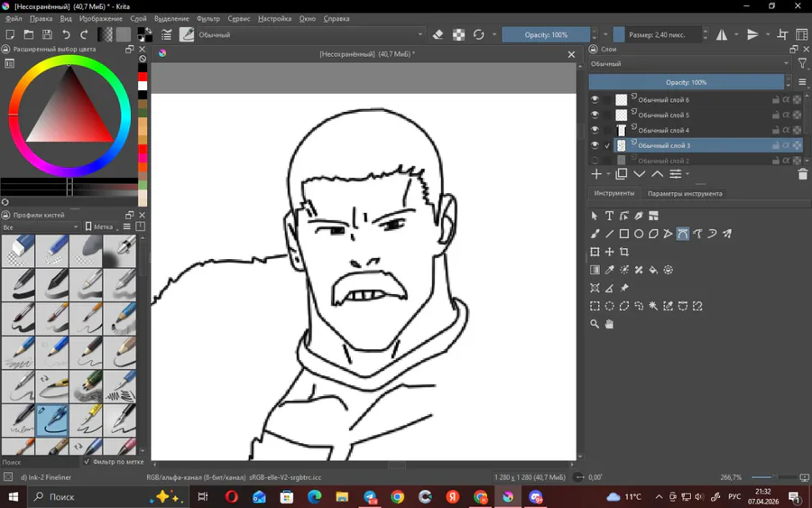The width and height of the screenshot is (812, 508).
Task: Select the Crop tool
Action: (x=624, y=252)
